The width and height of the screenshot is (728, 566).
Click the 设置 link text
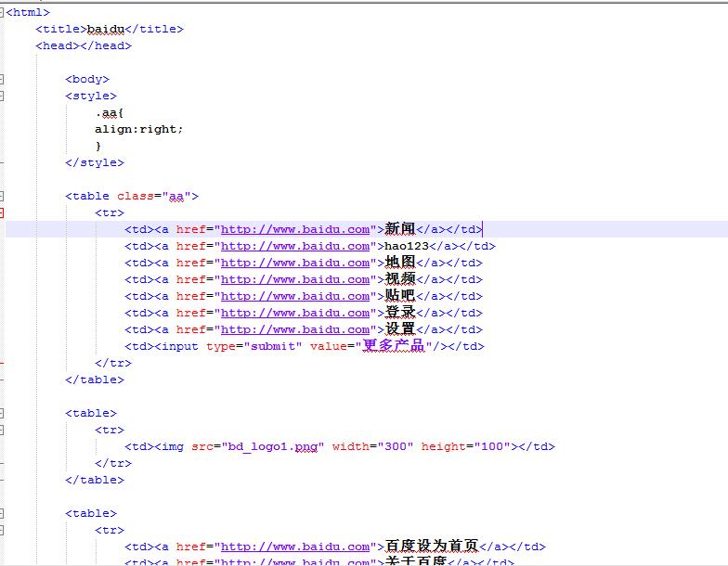[400, 329]
